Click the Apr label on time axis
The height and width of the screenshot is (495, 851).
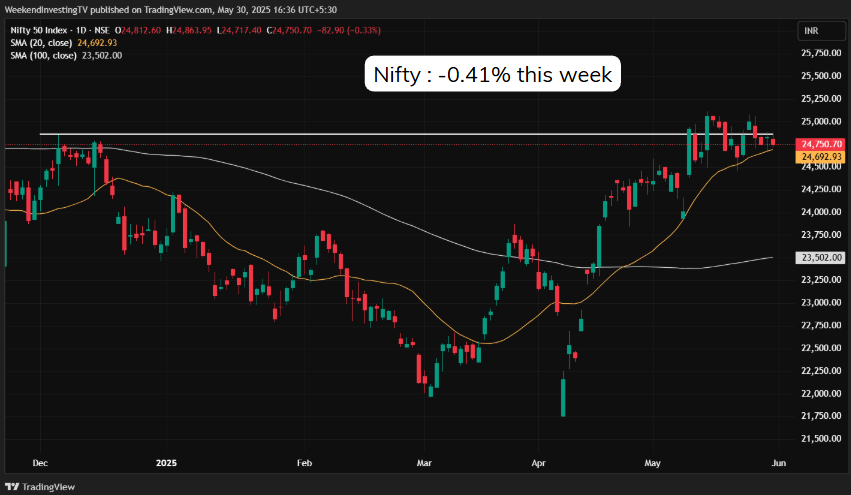(538, 463)
